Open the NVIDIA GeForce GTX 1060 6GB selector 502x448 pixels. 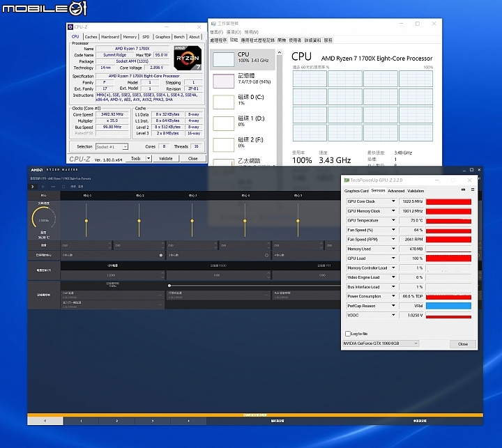[x=381, y=343]
